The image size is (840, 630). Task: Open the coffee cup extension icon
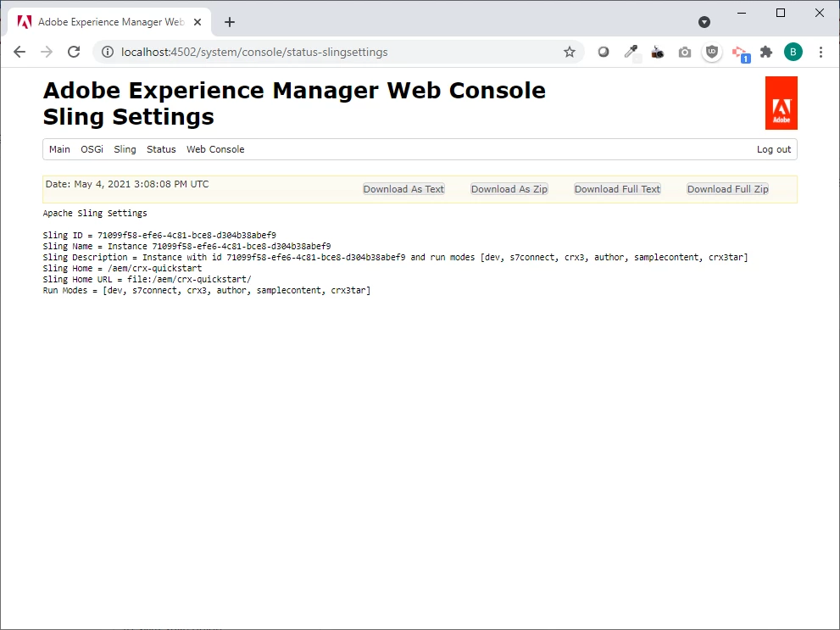pyautogui.click(x=658, y=52)
